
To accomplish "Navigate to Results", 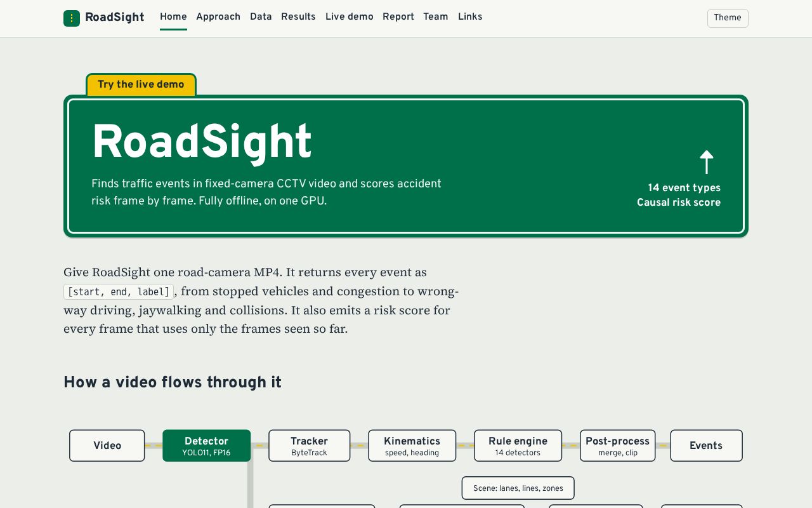I will (298, 17).
